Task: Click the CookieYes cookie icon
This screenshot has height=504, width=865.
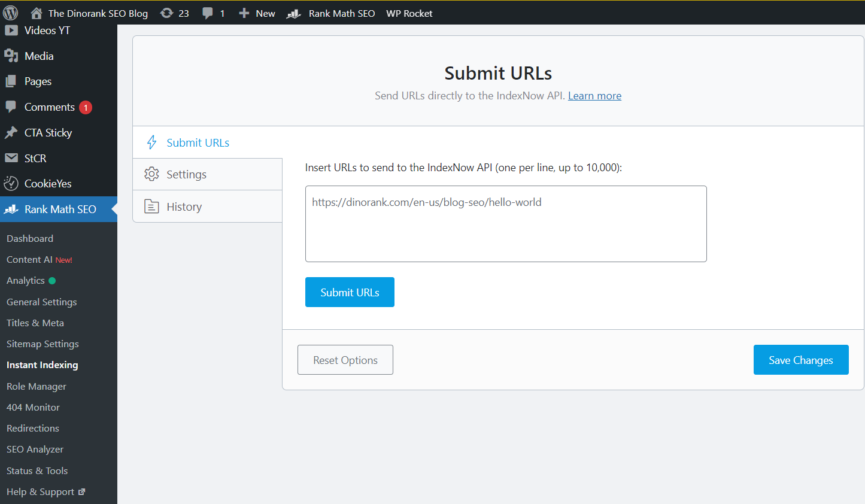Action: coord(12,183)
